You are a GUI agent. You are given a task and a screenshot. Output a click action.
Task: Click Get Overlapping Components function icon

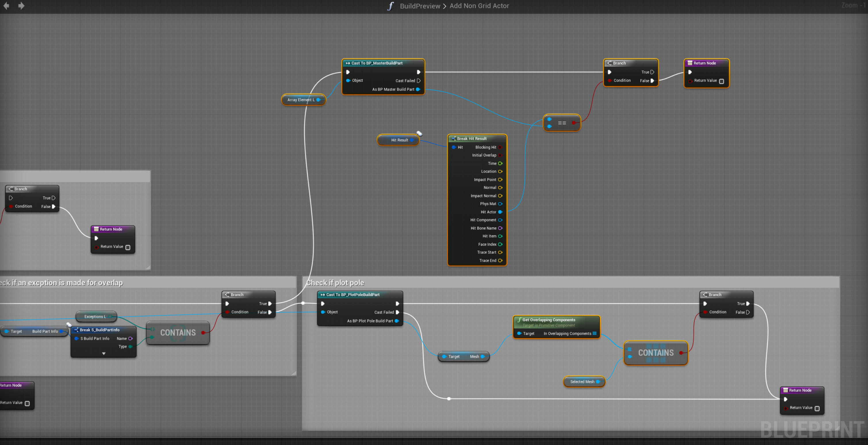click(x=519, y=320)
